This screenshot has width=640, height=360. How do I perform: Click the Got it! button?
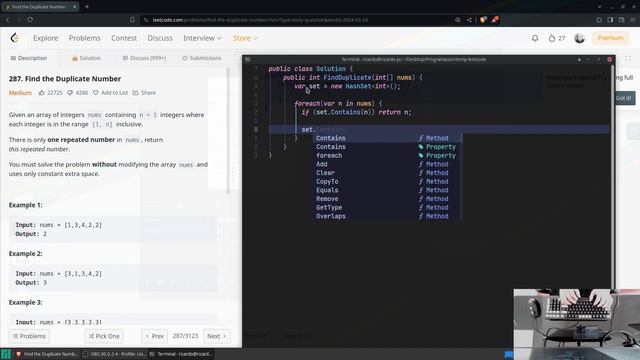[x=623, y=98]
